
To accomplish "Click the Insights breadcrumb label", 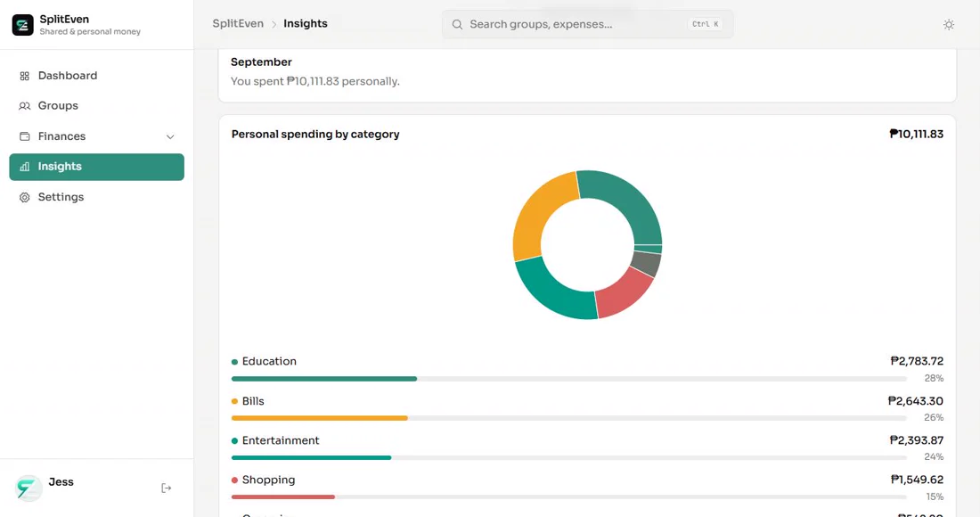I will coord(306,24).
